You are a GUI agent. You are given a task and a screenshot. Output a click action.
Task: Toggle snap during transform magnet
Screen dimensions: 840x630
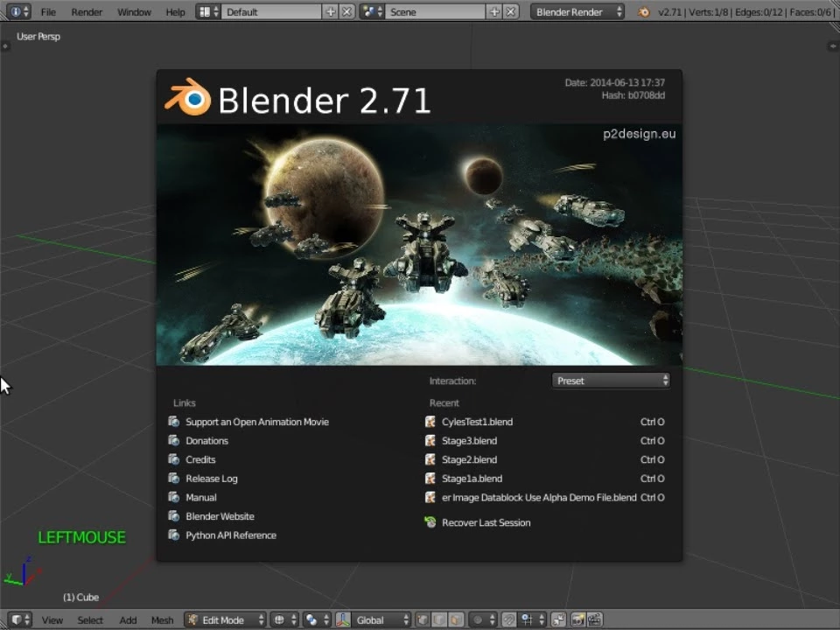tap(509, 619)
